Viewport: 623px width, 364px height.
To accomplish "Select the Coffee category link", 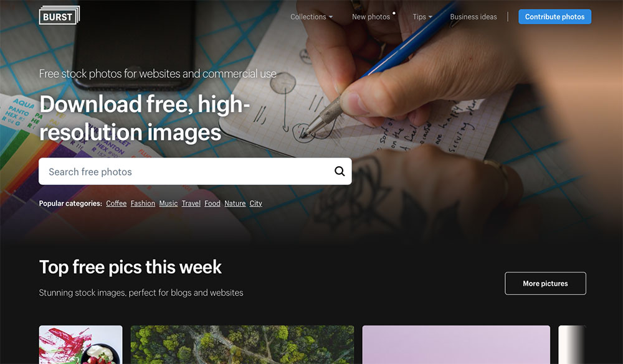I will (116, 203).
